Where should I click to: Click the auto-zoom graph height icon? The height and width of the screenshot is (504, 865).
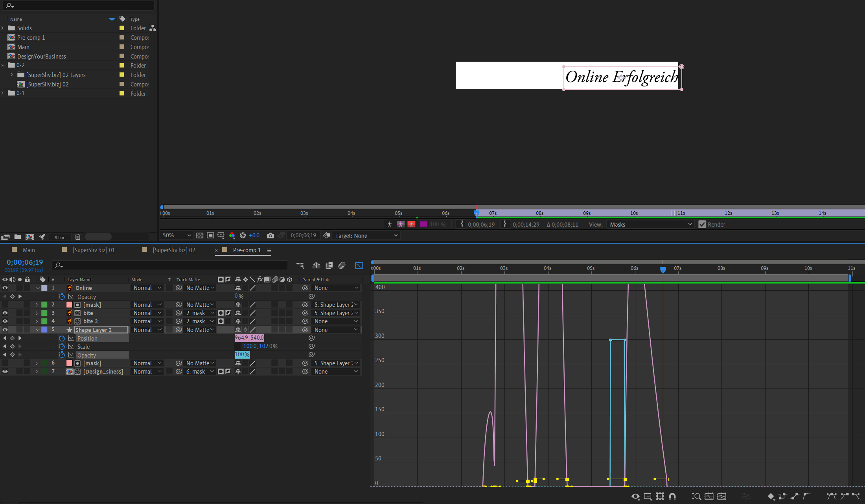point(696,497)
